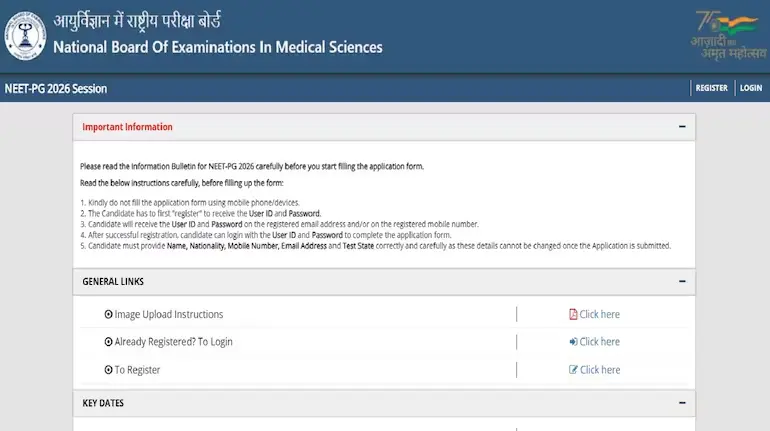Click the login arrow icon beside Already Registered

point(573,342)
